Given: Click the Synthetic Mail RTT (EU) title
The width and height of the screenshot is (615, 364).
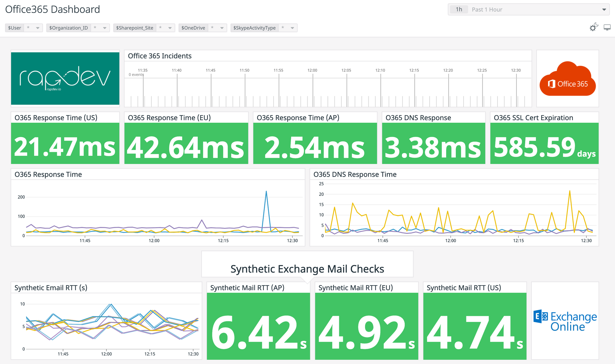Looking at the screenshot, I should pos(356,288).
